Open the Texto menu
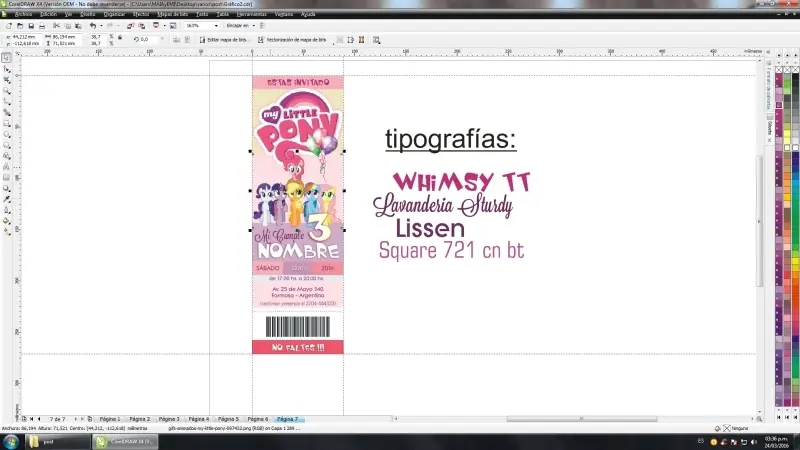 [202, 14]
